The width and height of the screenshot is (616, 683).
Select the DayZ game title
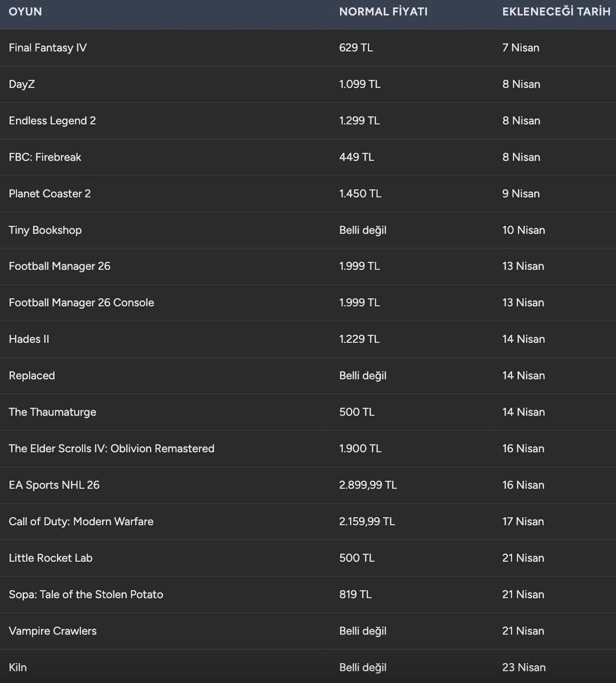22,84
